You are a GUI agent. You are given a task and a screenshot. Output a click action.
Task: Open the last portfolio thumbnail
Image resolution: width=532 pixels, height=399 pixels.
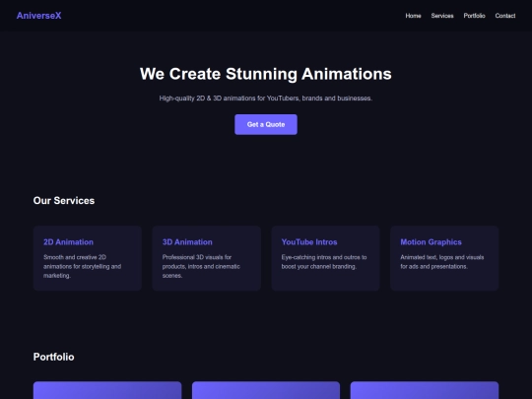click(x=425, y=390)
